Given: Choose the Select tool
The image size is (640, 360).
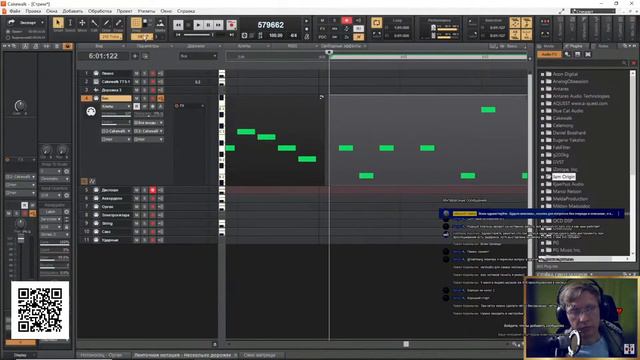Looking at the screenshot, I should (70, 23).
